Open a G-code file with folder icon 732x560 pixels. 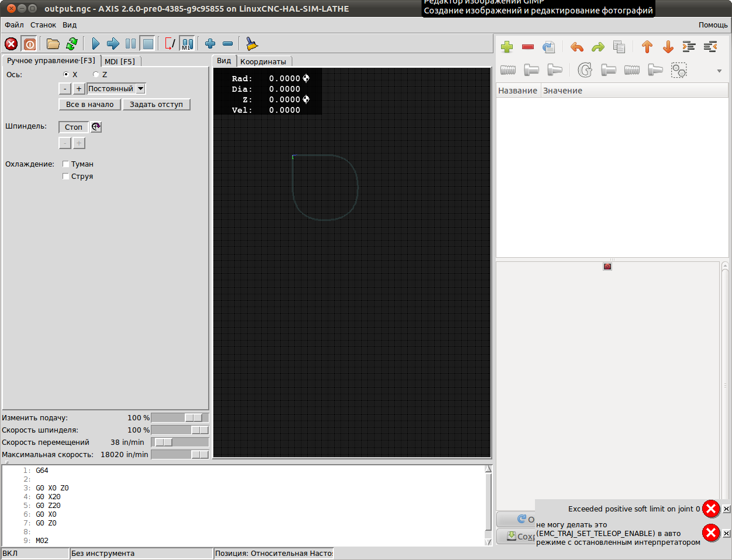(x=53, y=44)
